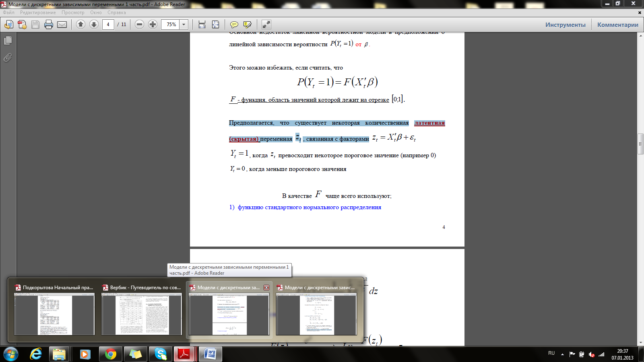Open the Окно menu
Image resolution: width=644 pixels, height=362 pixels.
96,12
